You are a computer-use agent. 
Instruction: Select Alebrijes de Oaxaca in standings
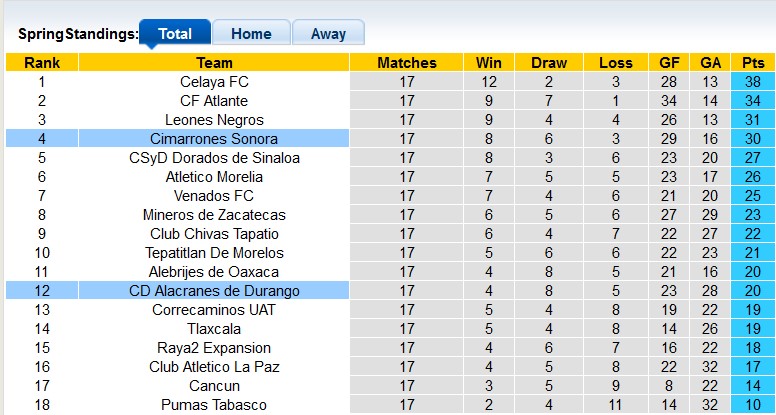tap(214, 272)
